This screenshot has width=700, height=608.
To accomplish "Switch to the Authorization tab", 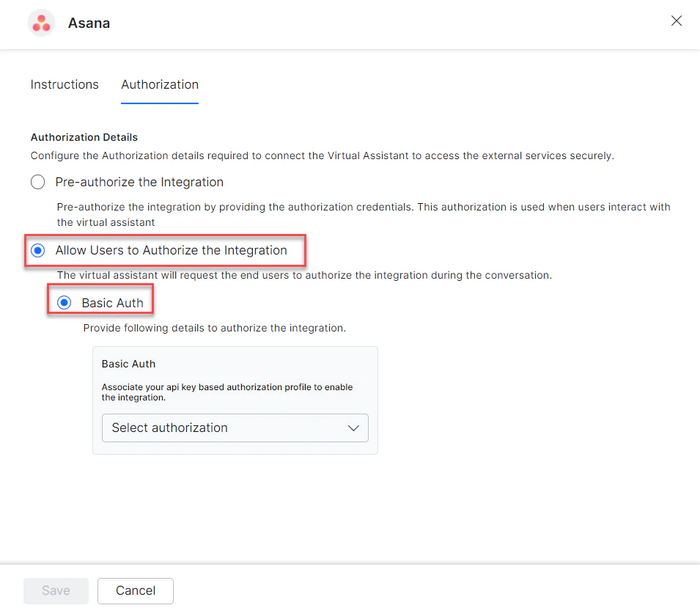I will coord(159,84).
